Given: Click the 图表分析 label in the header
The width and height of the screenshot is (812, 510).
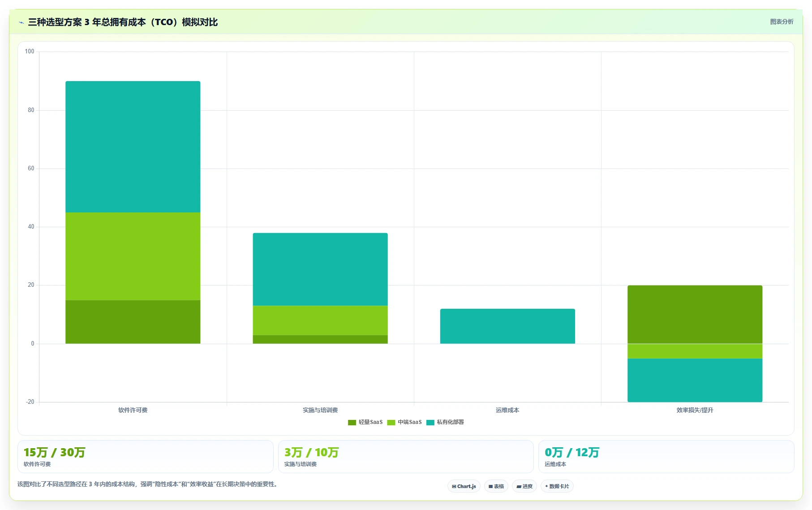Looking at the screenshot, I should [782, 22].
